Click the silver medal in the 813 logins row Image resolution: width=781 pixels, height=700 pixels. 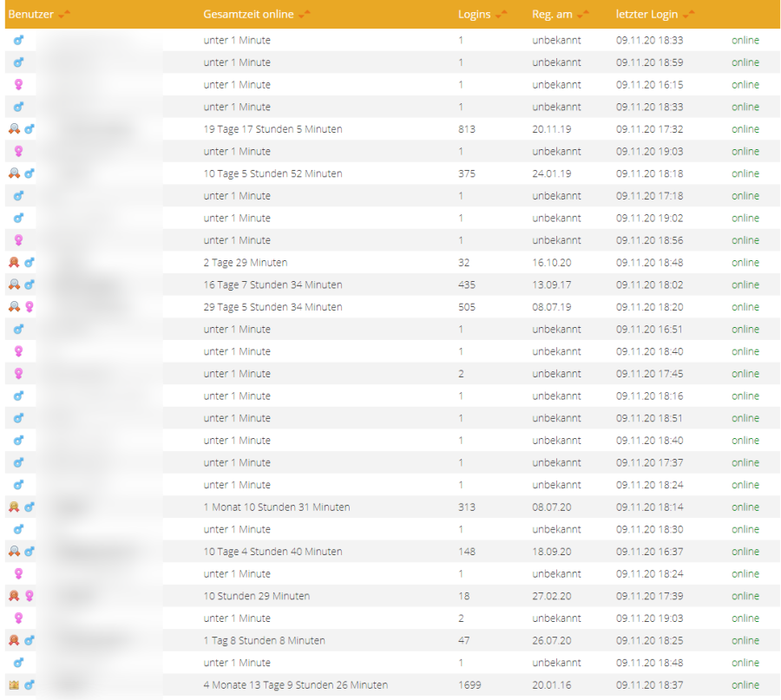coord(14,129)
